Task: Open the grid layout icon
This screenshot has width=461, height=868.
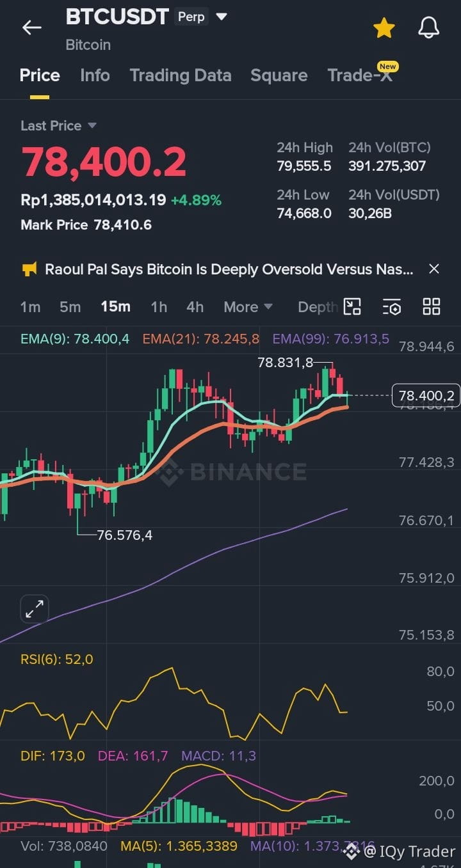Action: (x=432, y=307)
